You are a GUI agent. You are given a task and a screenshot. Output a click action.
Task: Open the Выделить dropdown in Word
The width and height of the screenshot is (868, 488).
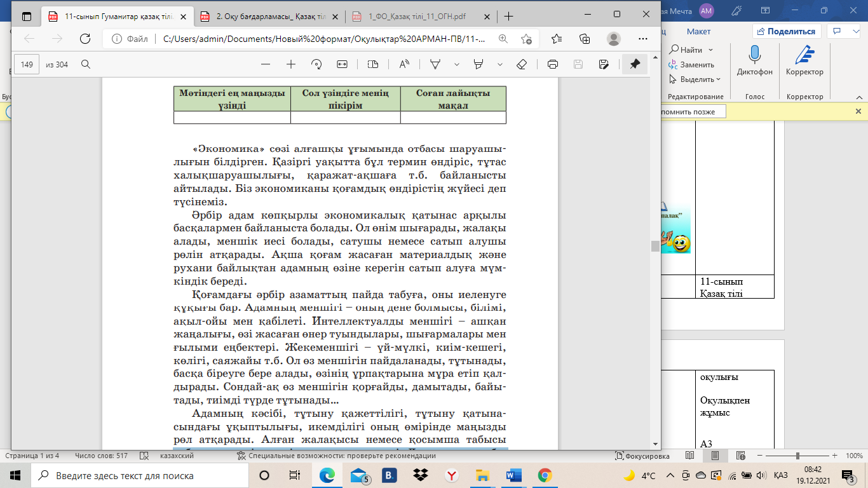[x=696, y=79]
